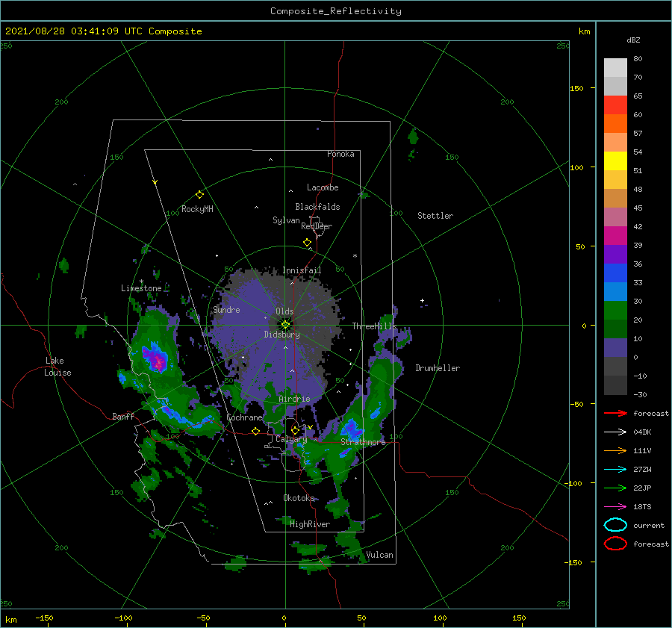The width and height of the screenshot is (672, 628).
Task: Click the Sylvan label
Action: 286,220
